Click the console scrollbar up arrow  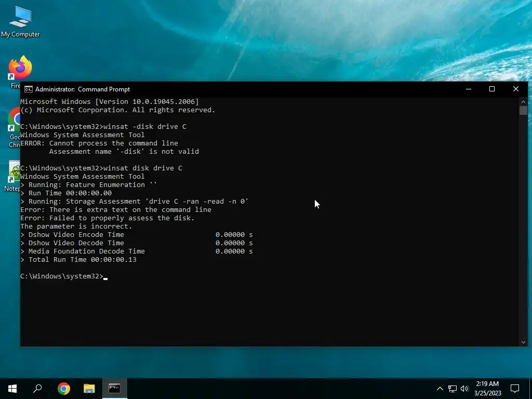click(x=523, y=101)
